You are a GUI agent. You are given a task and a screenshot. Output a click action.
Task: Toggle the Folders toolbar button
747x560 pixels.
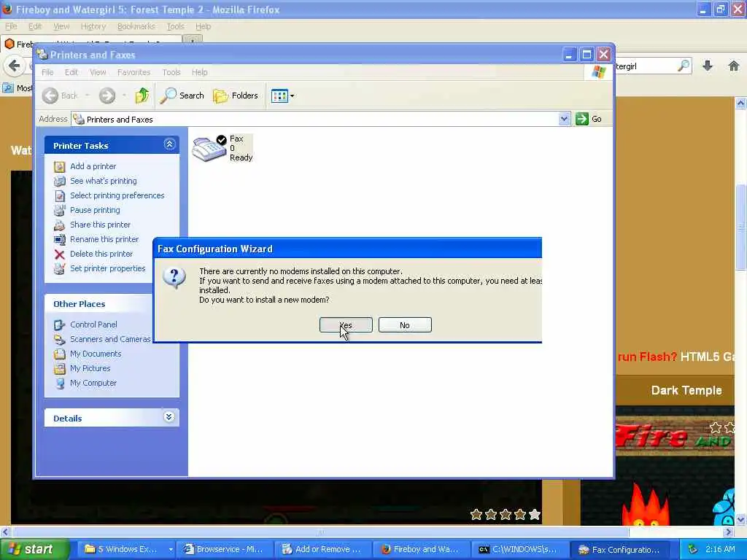click(x=236, y=96)
